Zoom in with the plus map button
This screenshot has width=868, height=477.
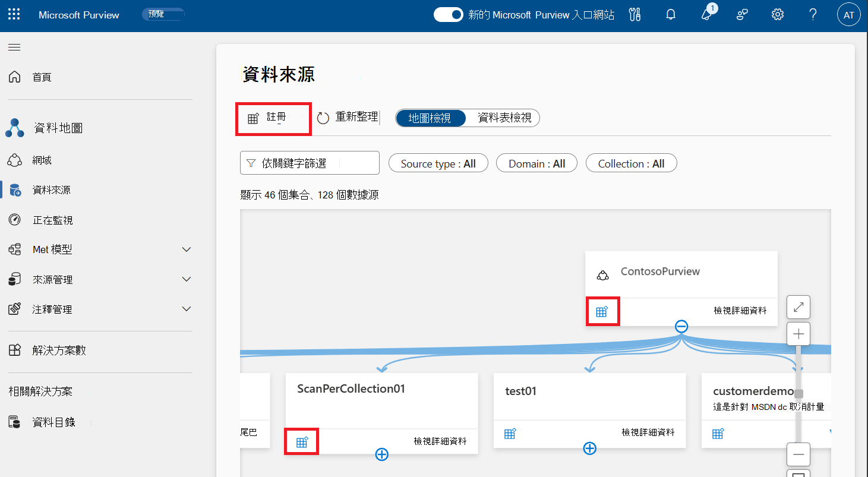(x=798, y=334)
